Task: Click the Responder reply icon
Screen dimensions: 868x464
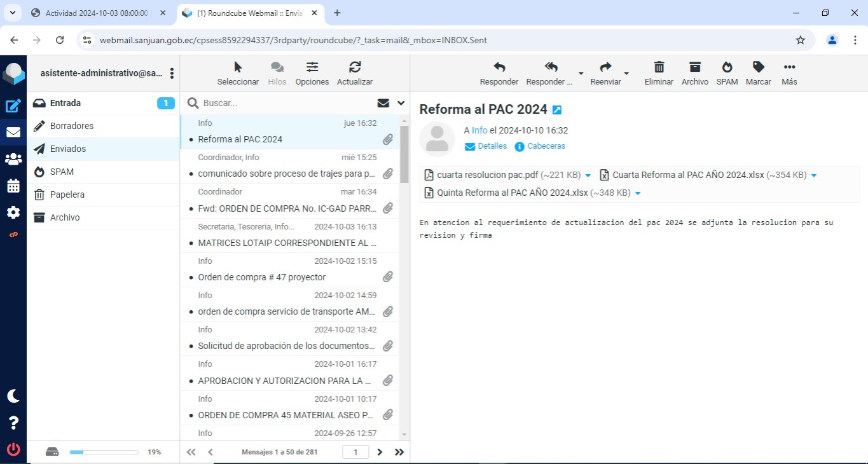Action: coord(499,73)
